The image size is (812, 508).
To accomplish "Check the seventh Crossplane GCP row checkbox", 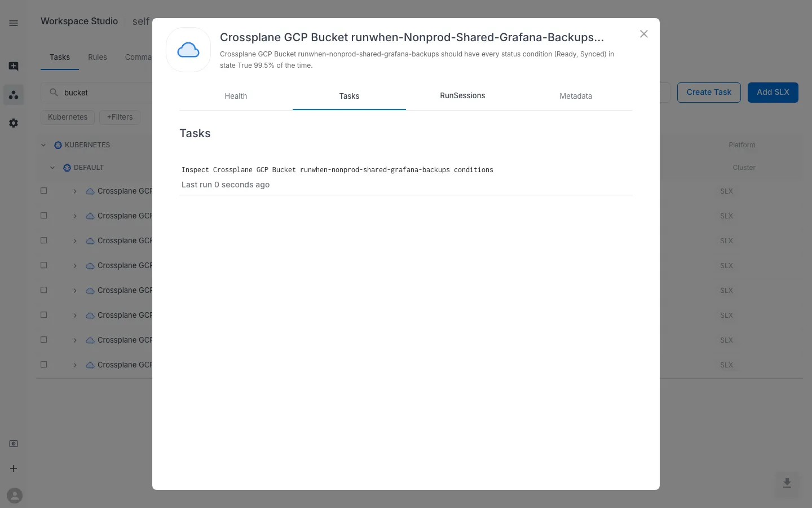I will [44, 340].
